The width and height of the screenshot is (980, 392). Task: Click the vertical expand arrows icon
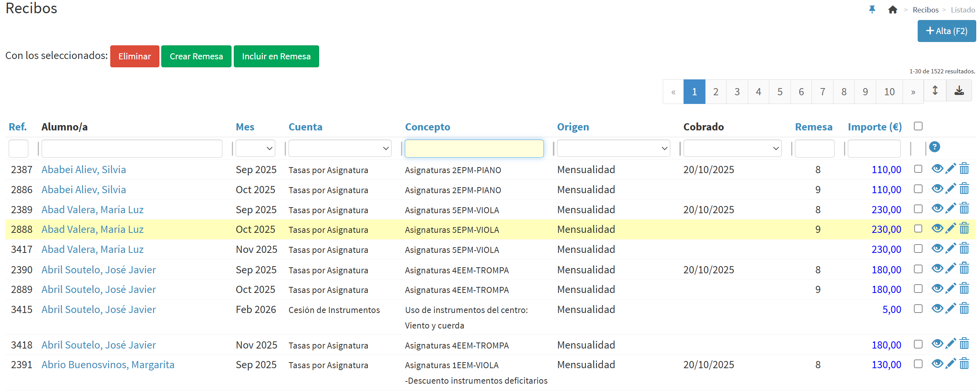pos(935,91)
